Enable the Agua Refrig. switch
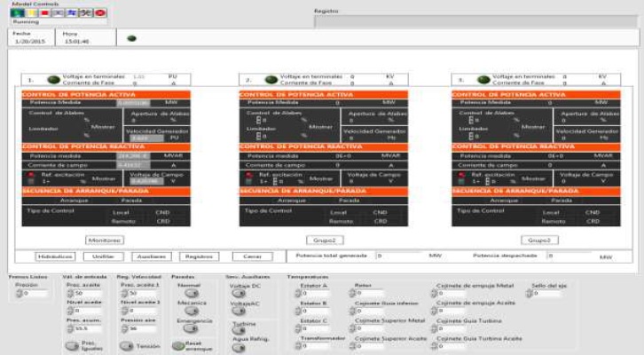 pyautogui.click(x=240, y=347)
